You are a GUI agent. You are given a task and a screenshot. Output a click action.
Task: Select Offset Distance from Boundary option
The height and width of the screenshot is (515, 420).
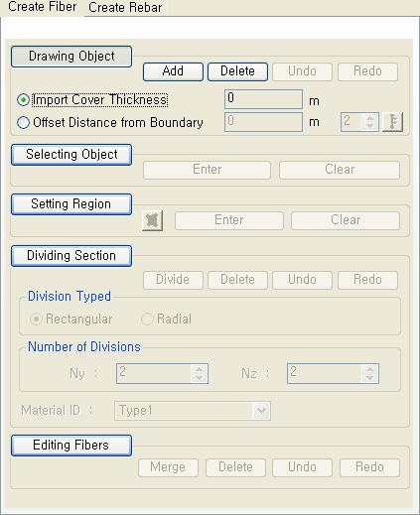[23, 123]
